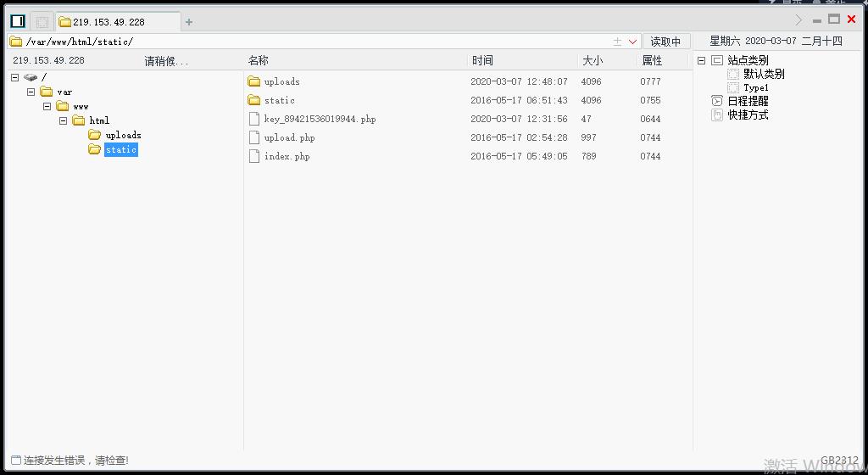Click the 读取中 button

coord(665,42)
